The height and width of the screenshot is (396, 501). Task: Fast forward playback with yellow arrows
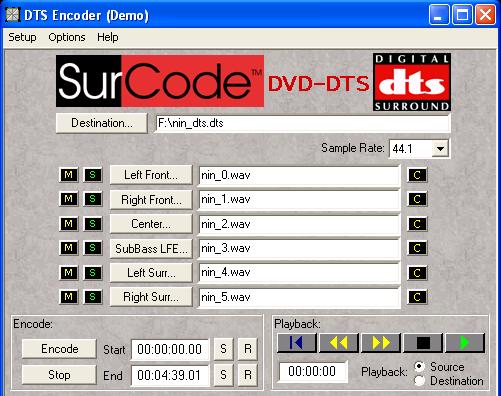point(381,342)
